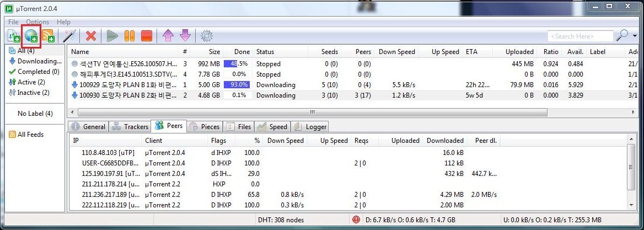Select the 992 MB stopped torrent row
Image resolution: width=644 pixels, height=230 pixels.
point(353,64)
